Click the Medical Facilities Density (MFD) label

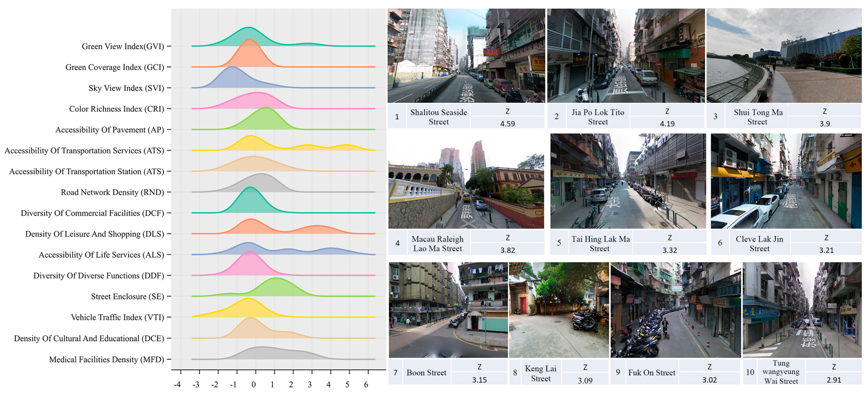point(106,359)
